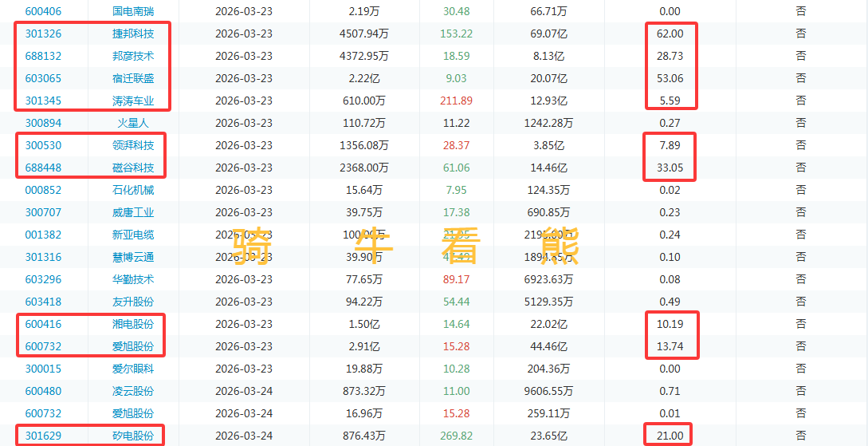868x446 pixels.
Task: Open stock code 300530 link
Action: click(43, 145)
